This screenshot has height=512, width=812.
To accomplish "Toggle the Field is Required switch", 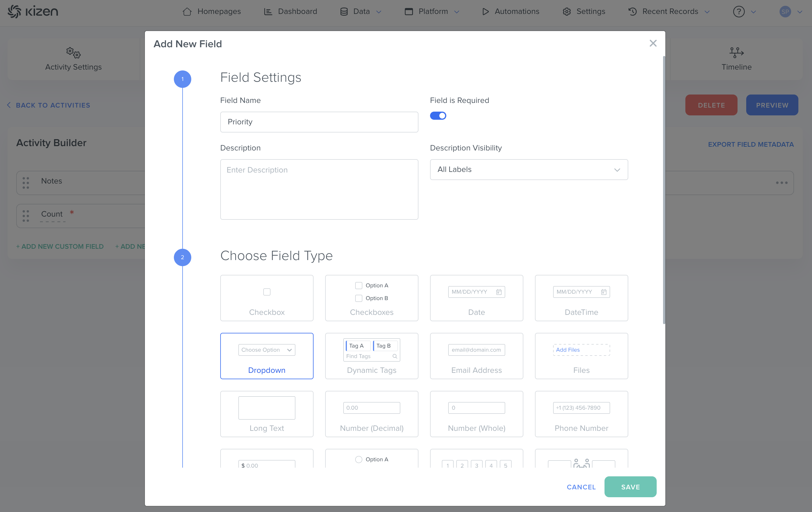I will (x=438, y=116).
